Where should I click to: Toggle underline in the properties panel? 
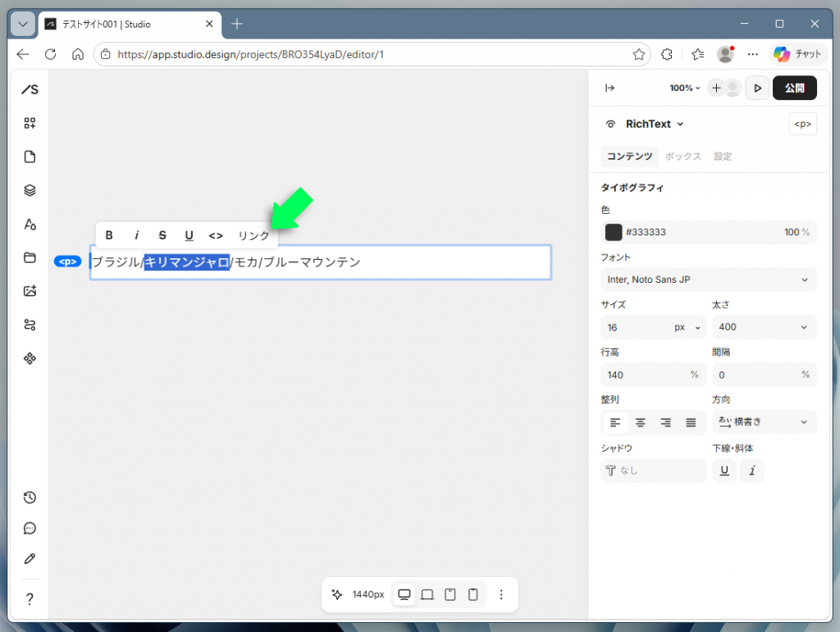(724, 471)
